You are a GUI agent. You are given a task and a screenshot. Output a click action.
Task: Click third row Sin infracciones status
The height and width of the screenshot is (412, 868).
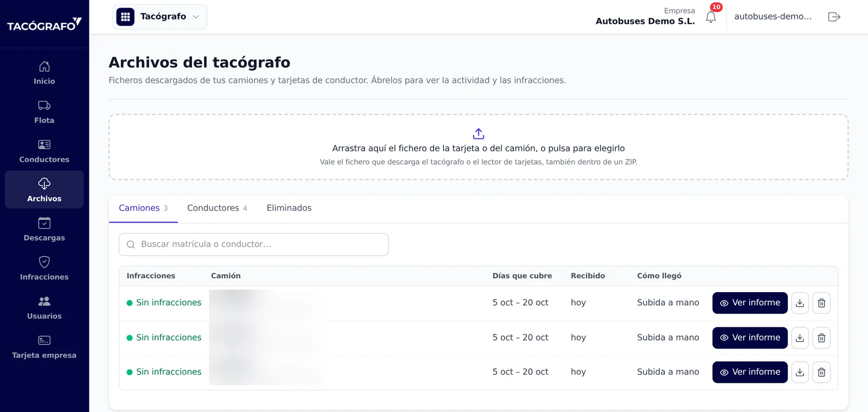tap(164, 372)
